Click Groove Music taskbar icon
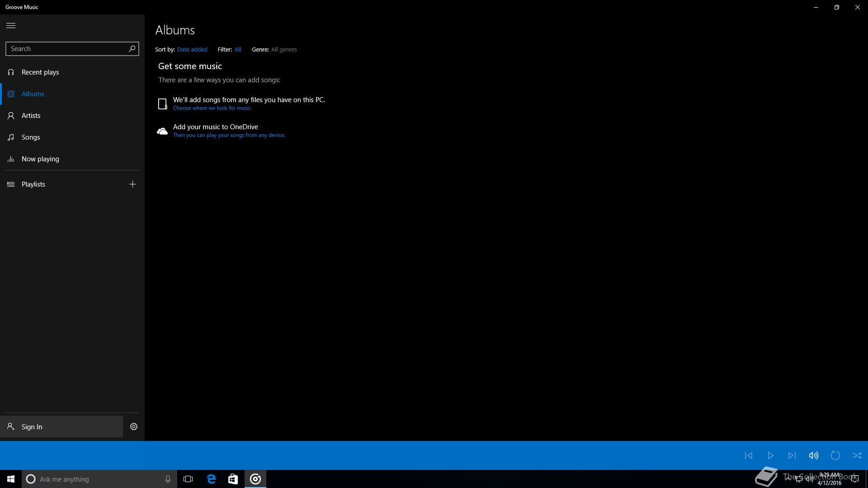Image resolution: width=868 pixels, height=488 pixels. pyautogui.click(x=255, y=479)
